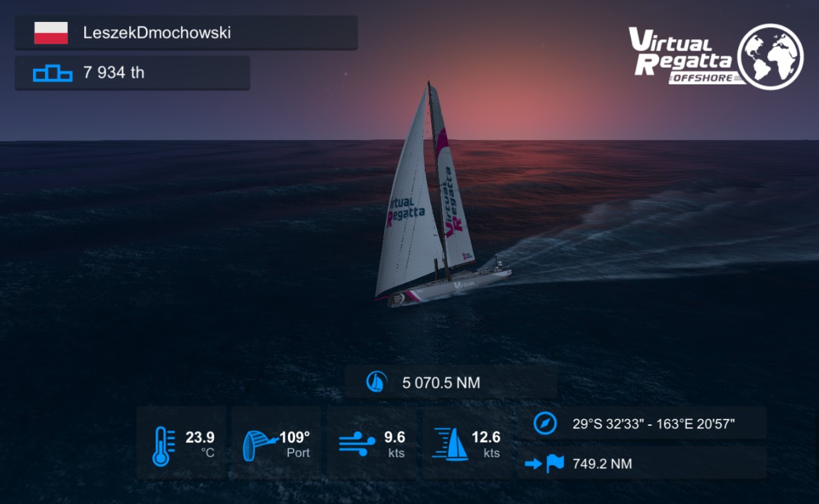Click the 23.9 °C temperature value

200,444
